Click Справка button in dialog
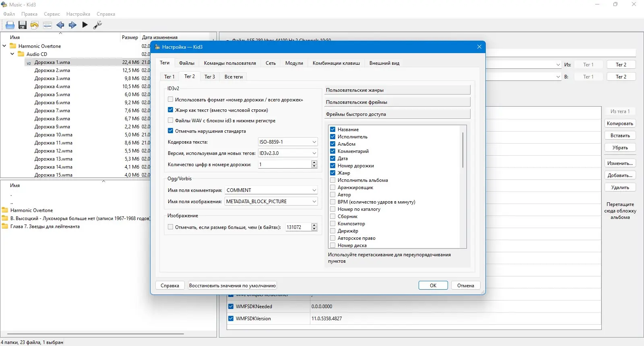 (170, 285)
